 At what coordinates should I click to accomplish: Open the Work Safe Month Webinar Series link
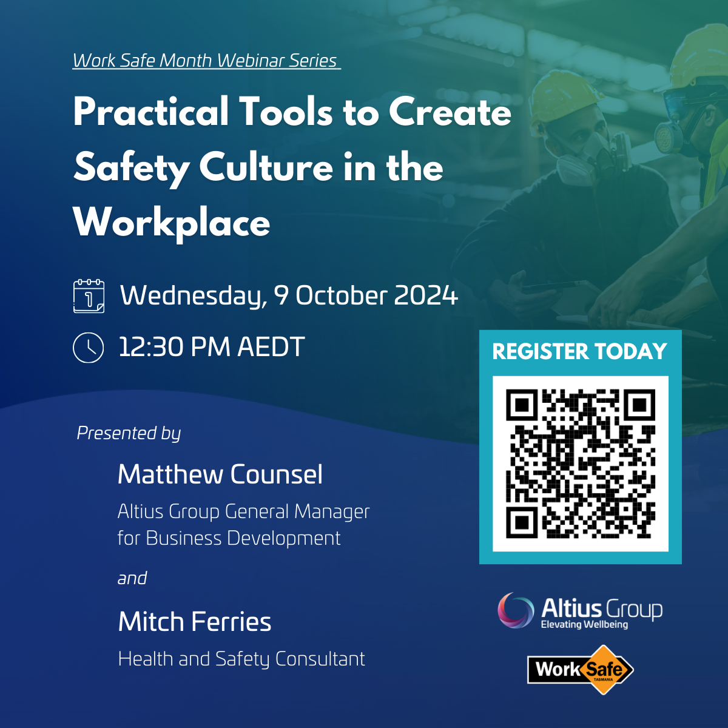[206, 60]
